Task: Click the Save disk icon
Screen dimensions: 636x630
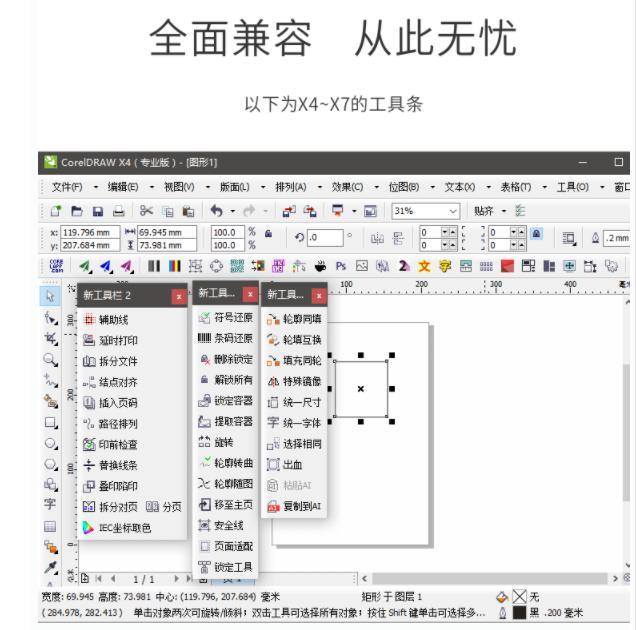Action: tap(98, 211)
